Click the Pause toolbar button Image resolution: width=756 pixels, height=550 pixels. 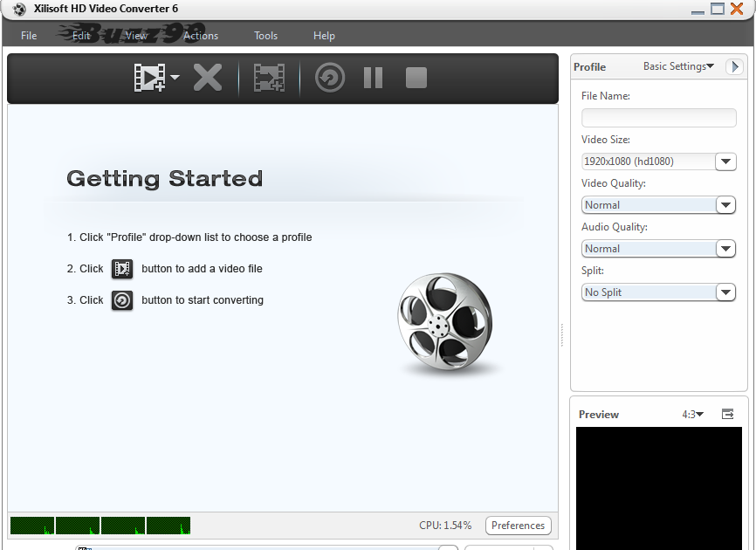coord(373,78)
